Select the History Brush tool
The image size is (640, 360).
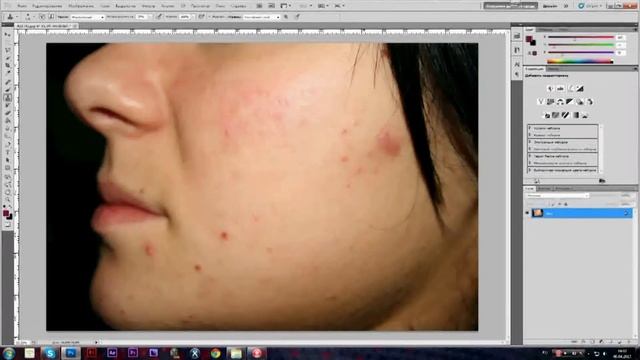[7, 105]
